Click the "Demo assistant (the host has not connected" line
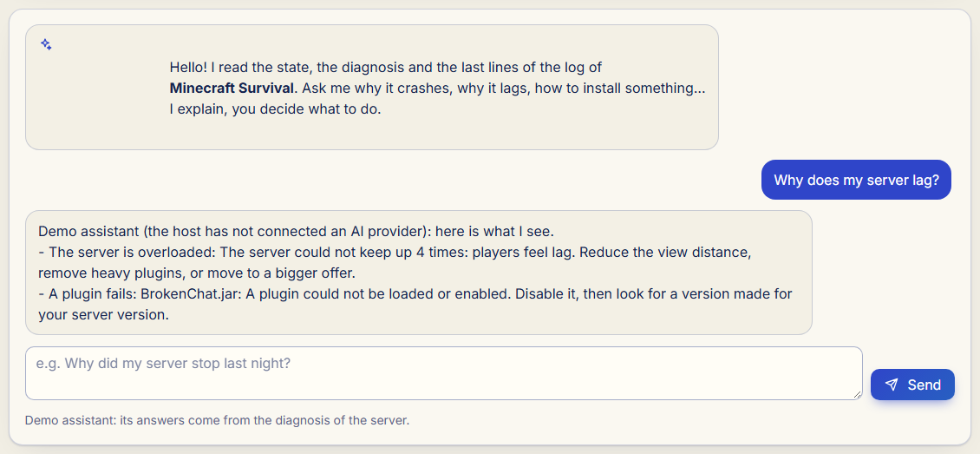 click(x=297, y=232)
